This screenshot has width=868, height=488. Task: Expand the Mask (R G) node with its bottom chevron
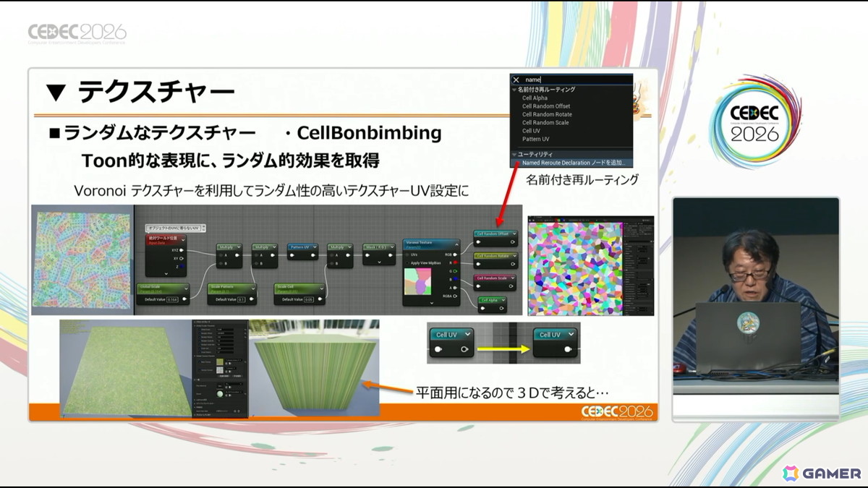click(x=379, y=262)
